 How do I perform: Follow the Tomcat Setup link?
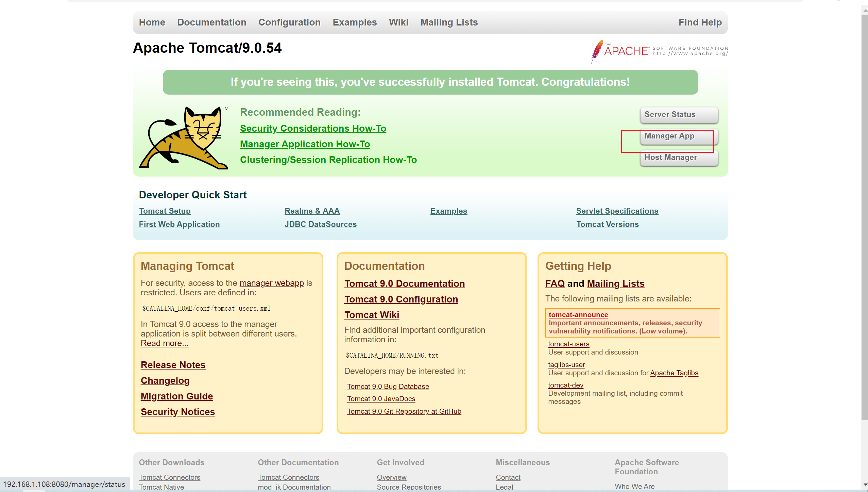pyautogui.click(x=165, y=211)
